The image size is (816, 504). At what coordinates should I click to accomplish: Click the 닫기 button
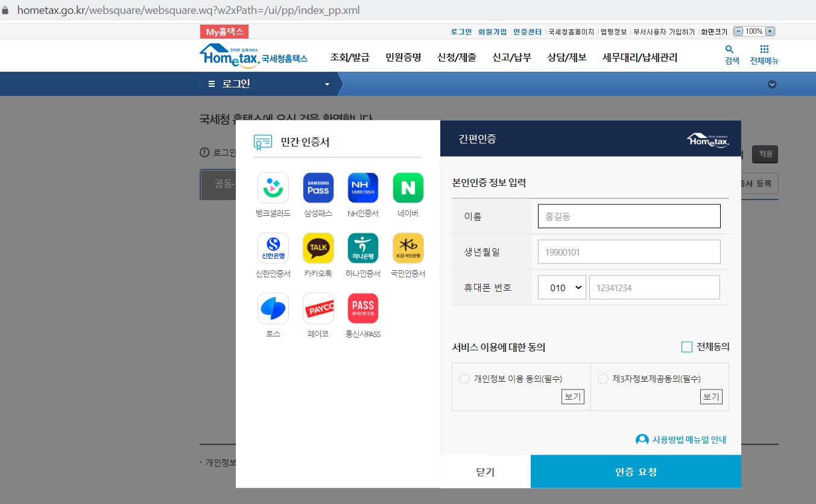click(485, 471)
